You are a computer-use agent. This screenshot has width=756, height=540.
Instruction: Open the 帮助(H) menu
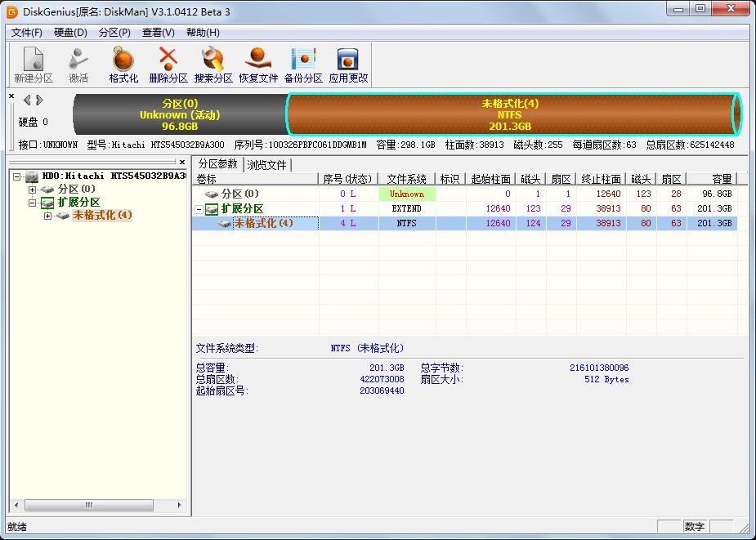[203, 33]
